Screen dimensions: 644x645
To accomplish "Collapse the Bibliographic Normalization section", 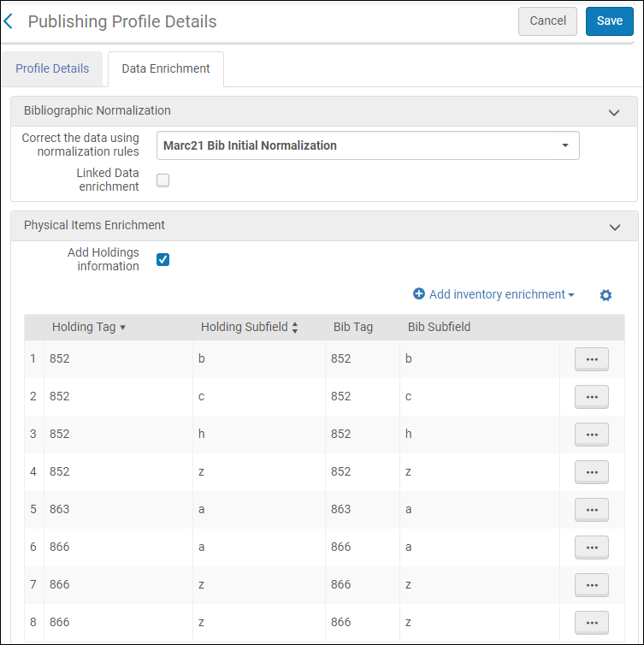I will 613,112.
